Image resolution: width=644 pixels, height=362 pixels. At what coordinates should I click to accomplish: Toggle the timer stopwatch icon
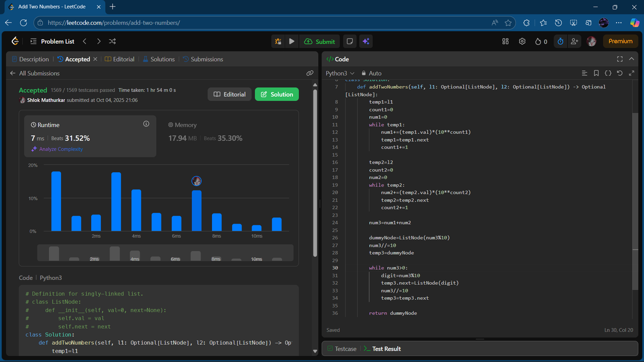pyautogui.click(x=560, y=41)
